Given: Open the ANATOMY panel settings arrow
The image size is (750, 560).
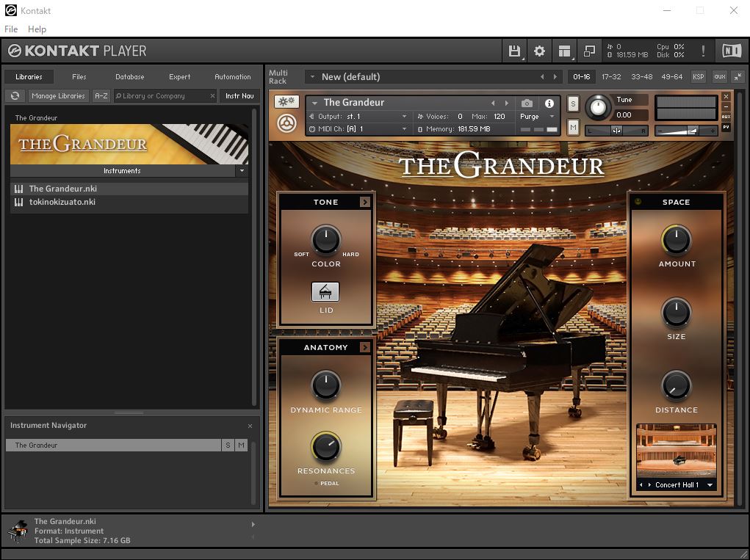Looking at the screenshot, I should 365,347.
